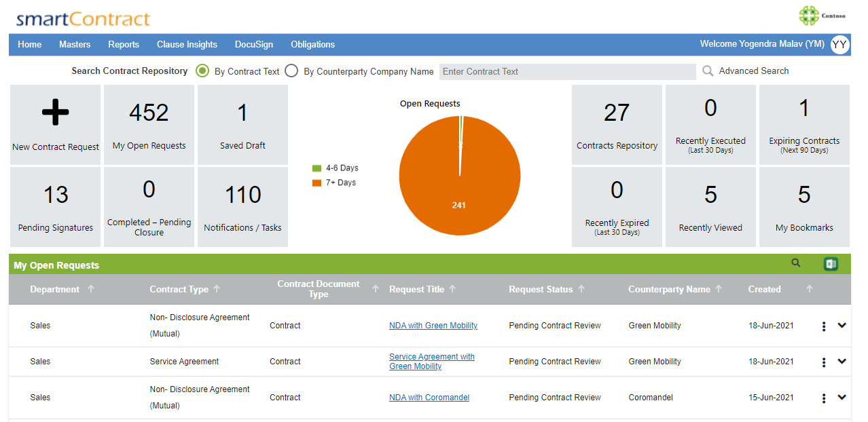Viewport: 868px width, 422px height.
Task: Open the Saved Draft tile
Action: [x=242, y=125]
